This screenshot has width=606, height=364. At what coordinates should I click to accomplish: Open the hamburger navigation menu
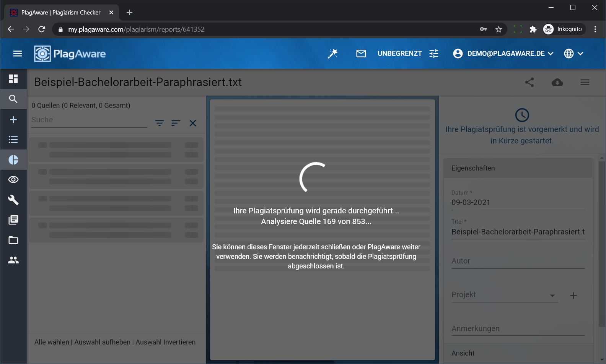(18, 54)
